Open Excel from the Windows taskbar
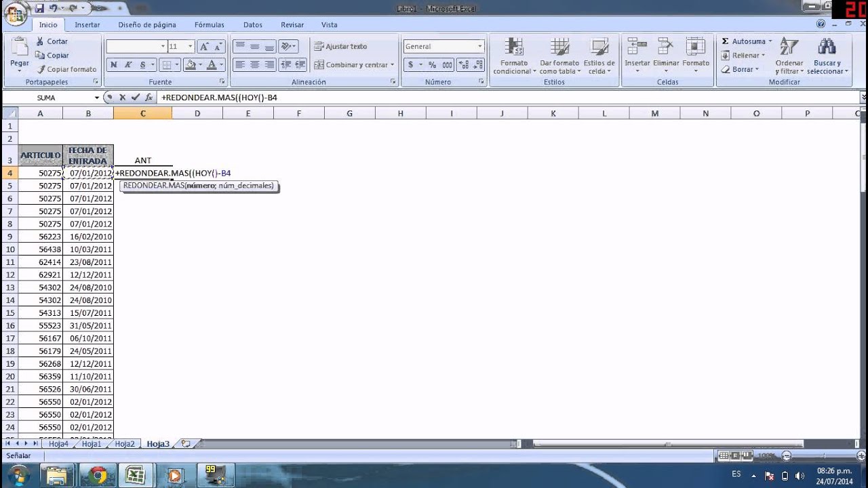Screen dimensions: 868x488 (x=136, y=475)
